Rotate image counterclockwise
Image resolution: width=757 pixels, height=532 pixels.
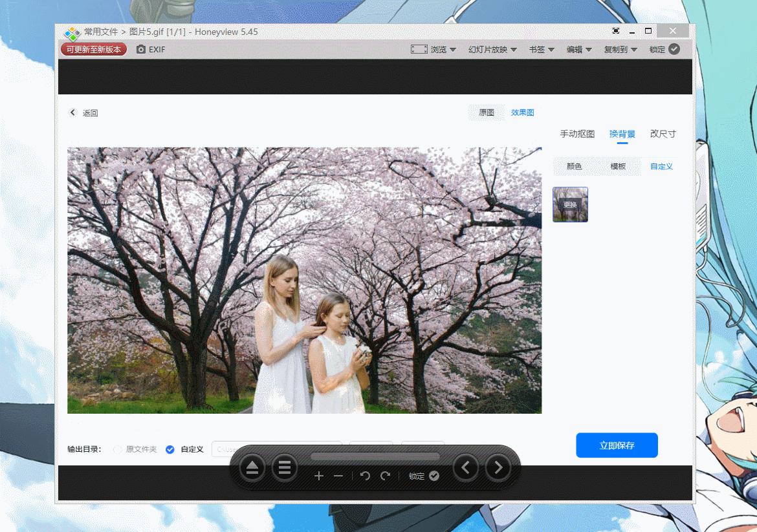click(x=365, y=476)
